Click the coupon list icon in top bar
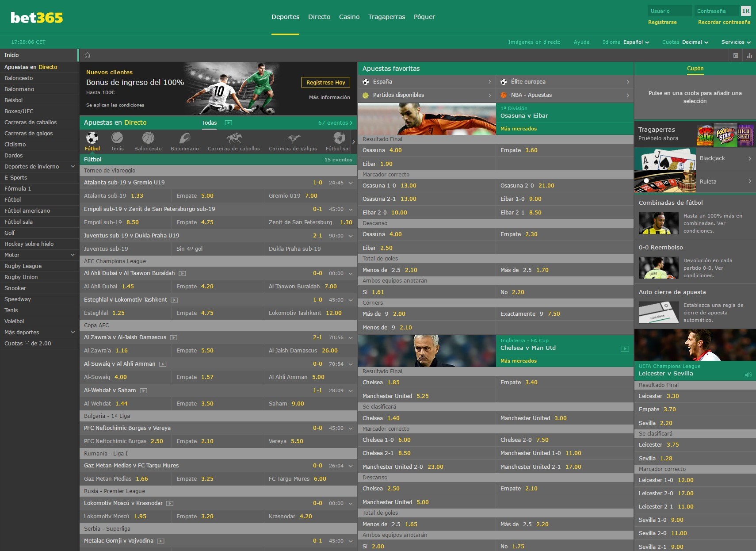The image size is (756, 551). pos(736,55)
